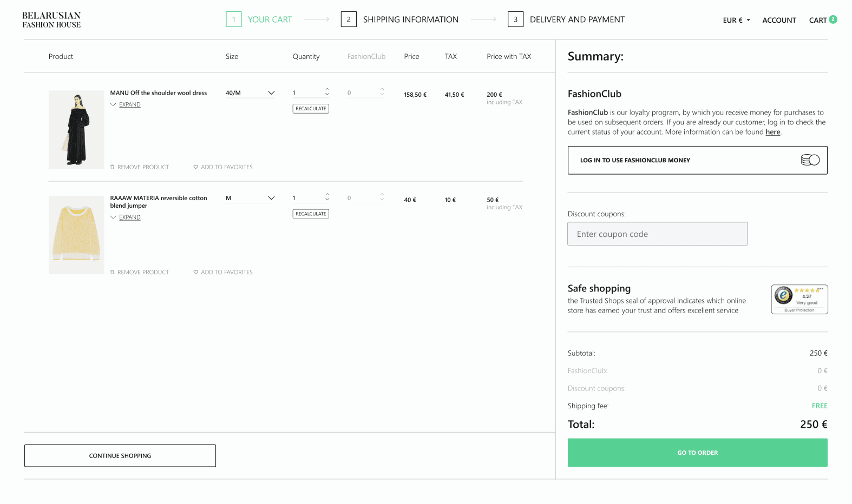Open the 'here' FashionClub info link
Image resolution: width=852 pixels, height=504 pixels.
coord(773,132)
